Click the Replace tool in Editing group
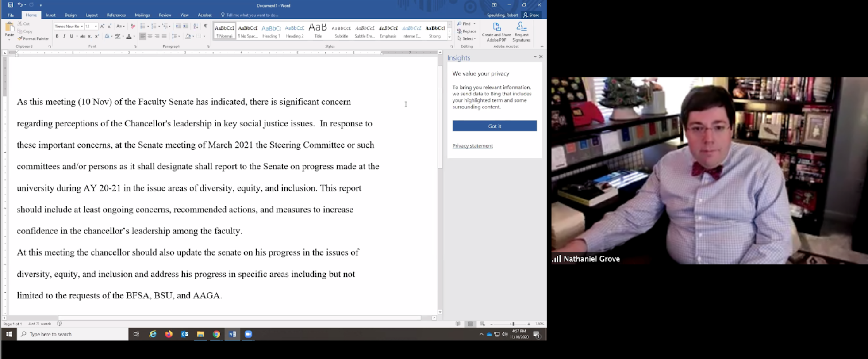The height and width of the screenshot is (359, 868). pyautogui.click(x=467, y=31)
